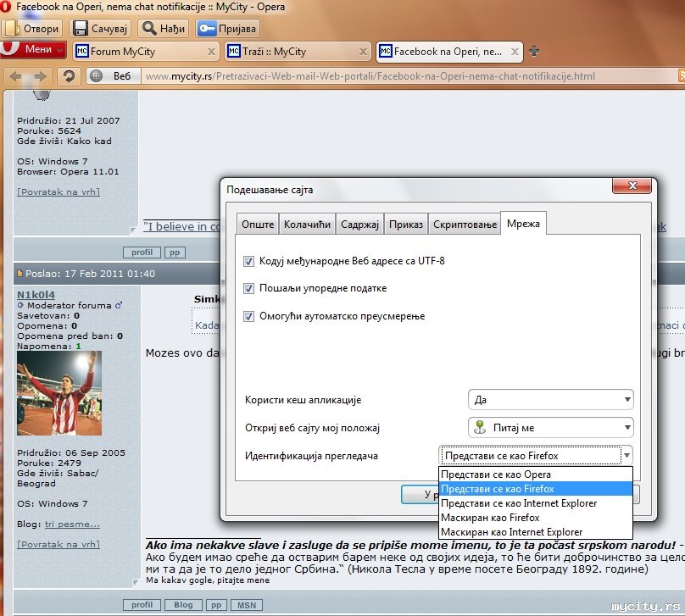Open the Приказ settings tab
The image size is (685, 616).
coord(406,225)
